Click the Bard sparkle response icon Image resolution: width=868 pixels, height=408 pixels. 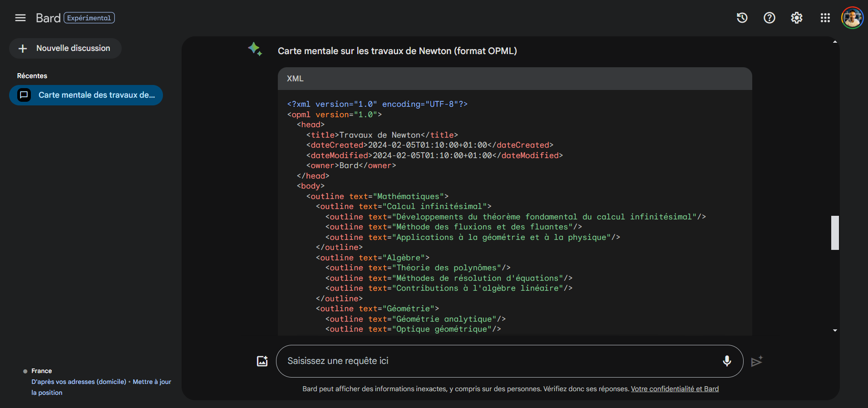255,49
